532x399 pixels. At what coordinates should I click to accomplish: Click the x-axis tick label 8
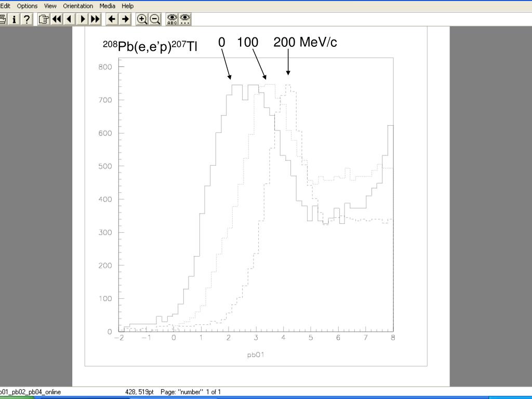click(393, 338)
